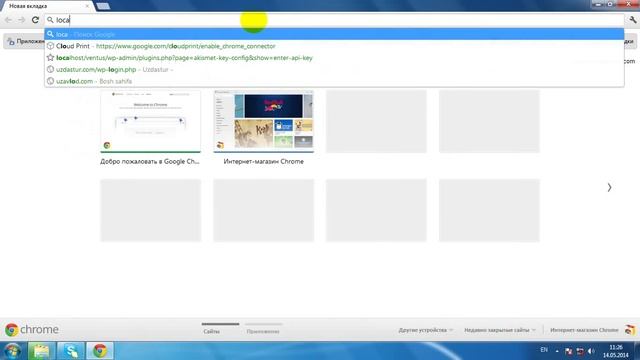The width and height of the screenshot is (640, 360).
Task: Click the browser back arrow
Action: [x=8, y=20]
